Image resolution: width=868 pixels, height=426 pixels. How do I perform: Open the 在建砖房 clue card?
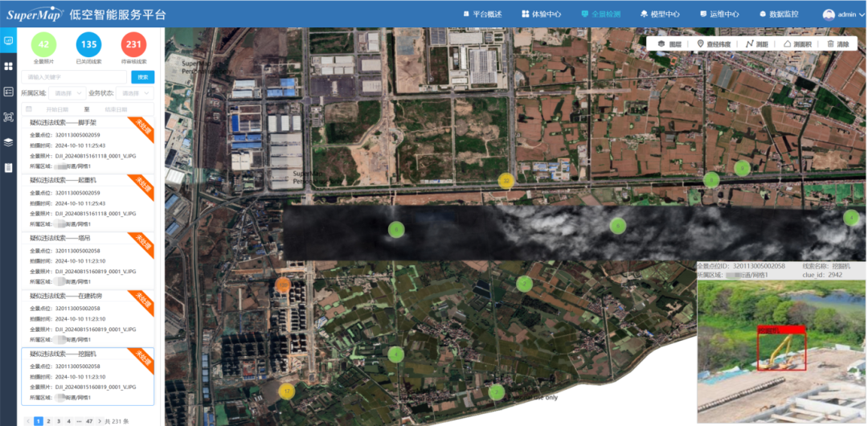click(88, 318)
